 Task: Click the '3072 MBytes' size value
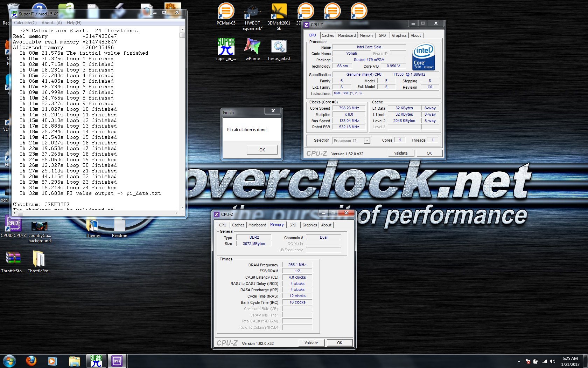pos(254,244)
